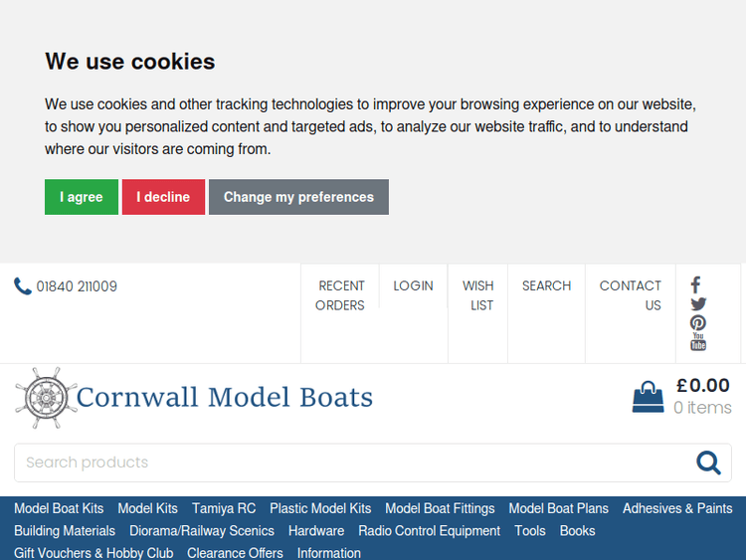The height and width of the screenshot is (560, 746).
Task: Call number 01840 211009 link
Action: pyautogui.click(x=77, y=286)
